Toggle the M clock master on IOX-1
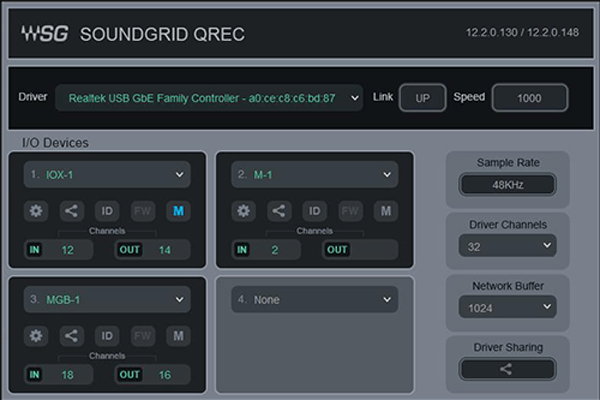600x400 pixels. (x=178, y=211)
